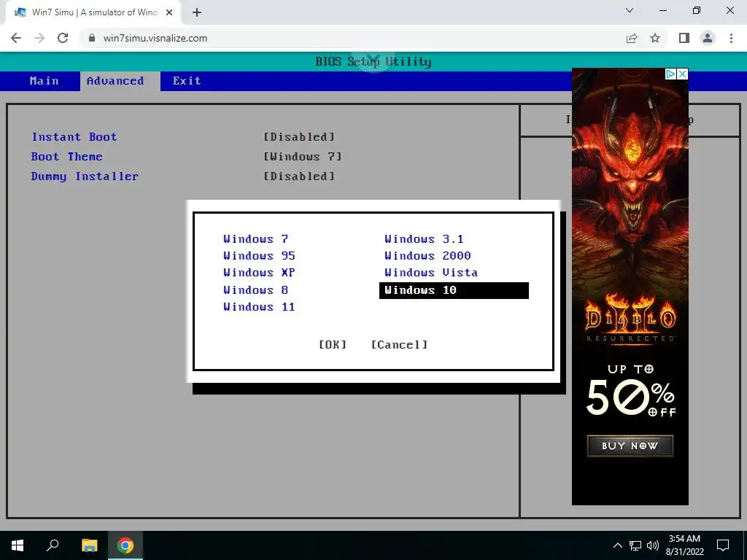The image size is (747, 560).
Task: Reload the Win7 Simu page
Action: pos(63,38)
